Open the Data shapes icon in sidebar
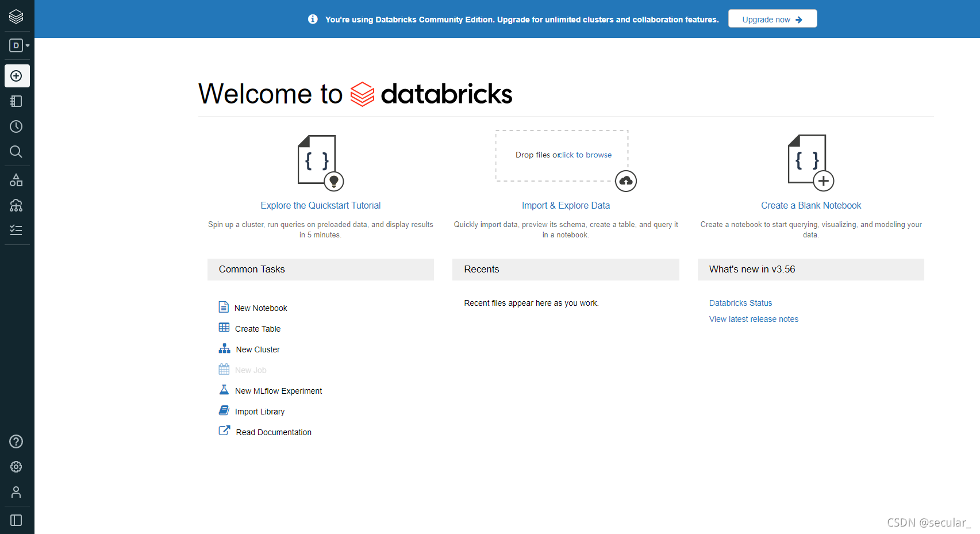The width and height of the screenshot is (980, 534). tap(16, 180)
